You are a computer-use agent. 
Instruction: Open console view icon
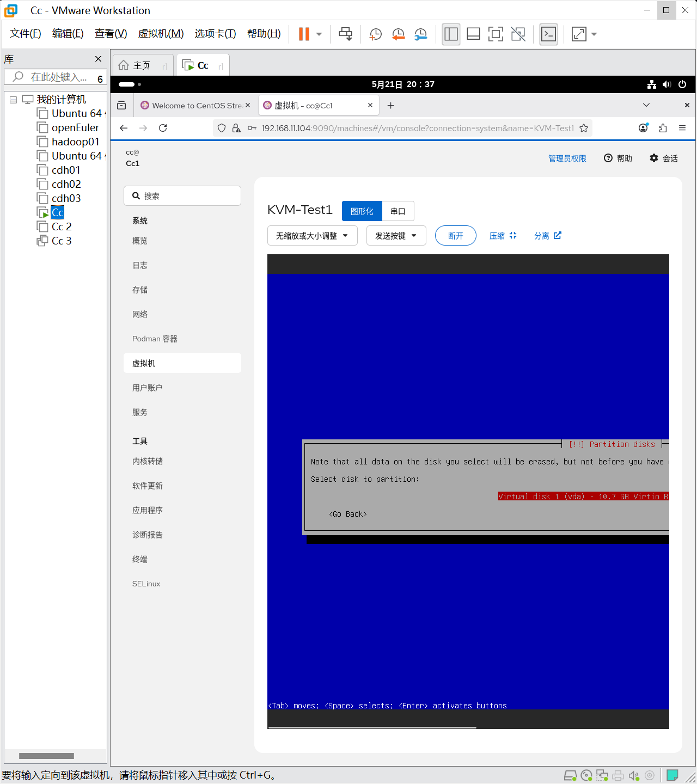(x=548, y=34)
